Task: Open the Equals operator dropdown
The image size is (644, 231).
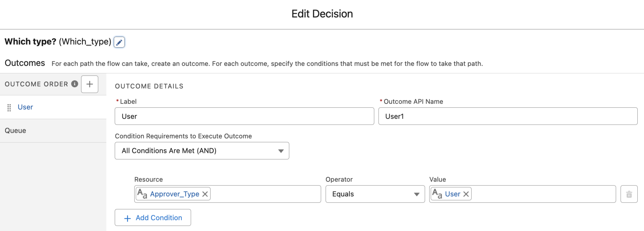Action: click(375, 194)
